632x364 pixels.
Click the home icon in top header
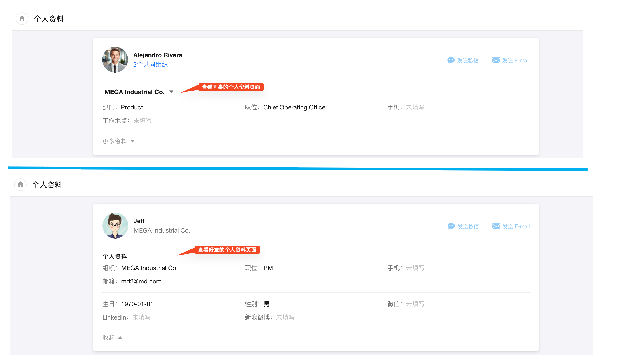click(x=22, y=18)
